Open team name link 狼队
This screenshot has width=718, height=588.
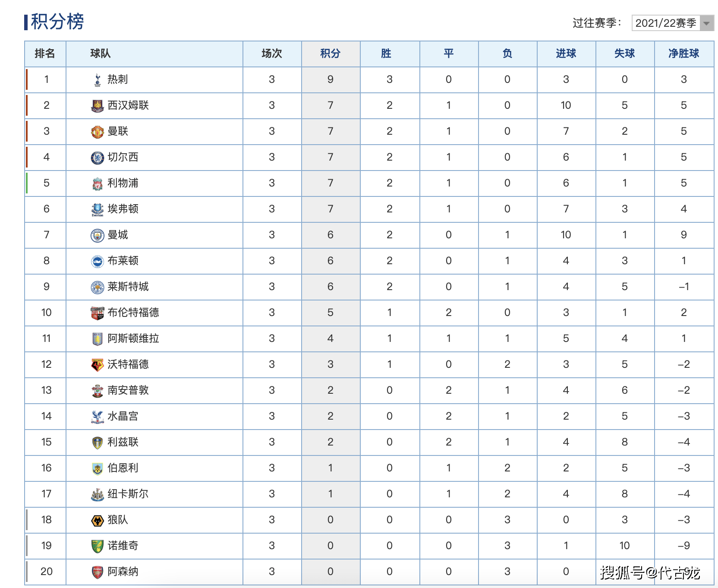(x=118, y=520)
